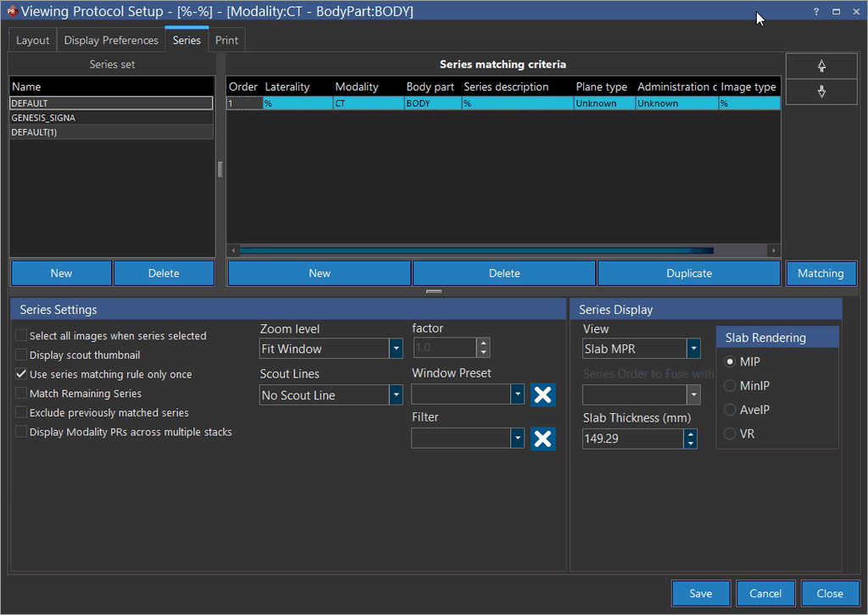Open the Layout tab

(33, 41)
